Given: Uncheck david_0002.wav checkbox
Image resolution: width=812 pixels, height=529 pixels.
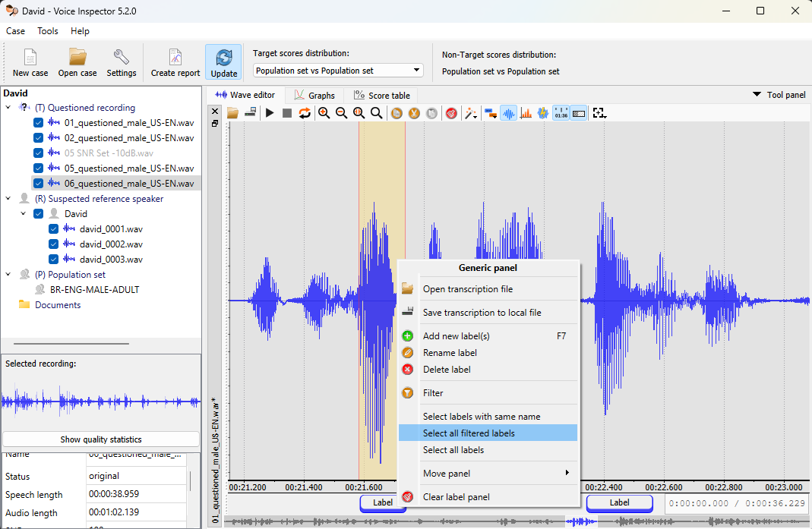Looking at the screenshot, I should 53,244.
